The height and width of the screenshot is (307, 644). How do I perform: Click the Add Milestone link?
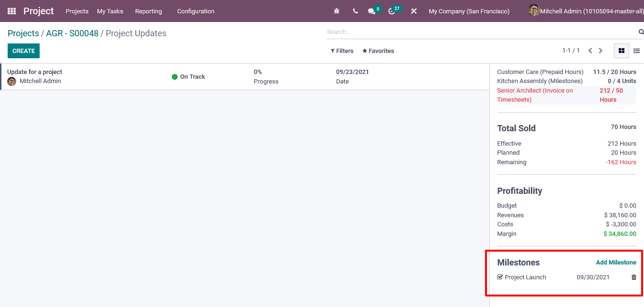tap(616, 263)
